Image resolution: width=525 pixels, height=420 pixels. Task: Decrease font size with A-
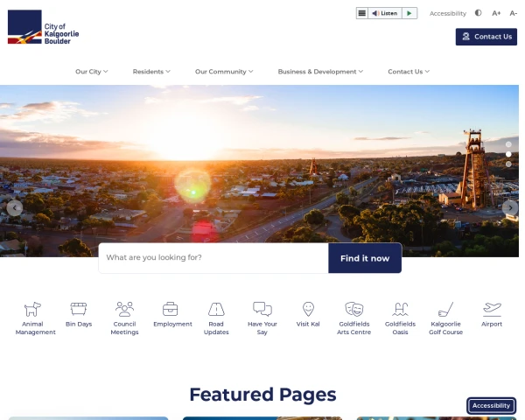[x=514, y=13]
